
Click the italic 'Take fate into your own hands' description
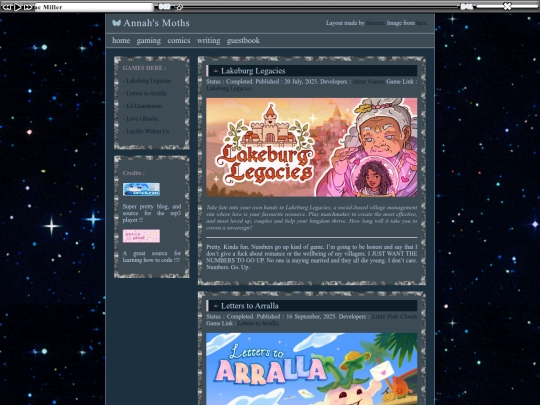[311, 218]
